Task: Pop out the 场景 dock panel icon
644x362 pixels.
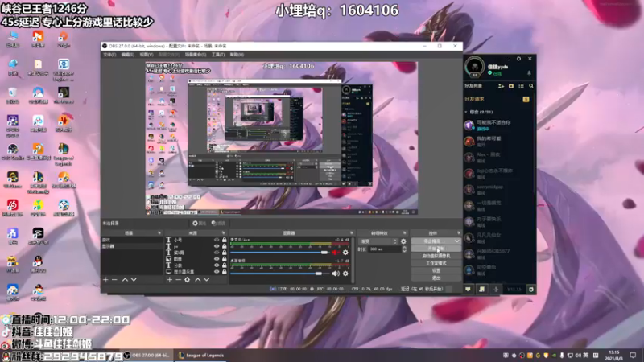Action: tap(159, 233)
